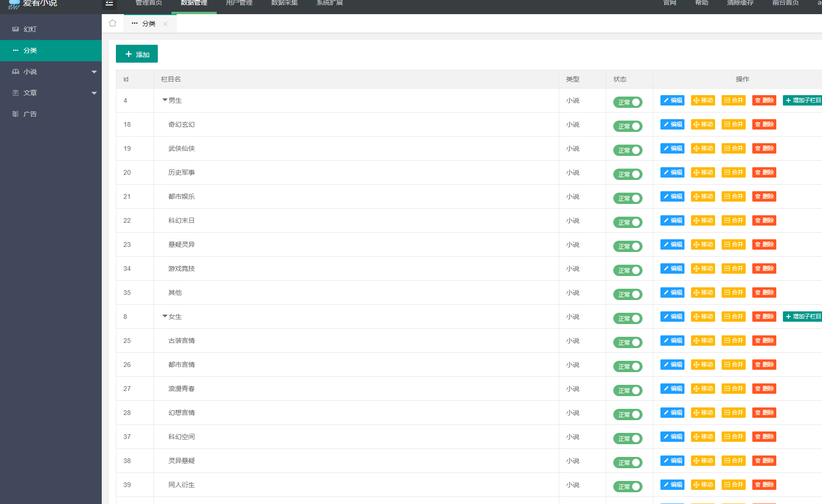Click the 合并 icon for 历史军事
822x504 pixels.
coord(733,172)
